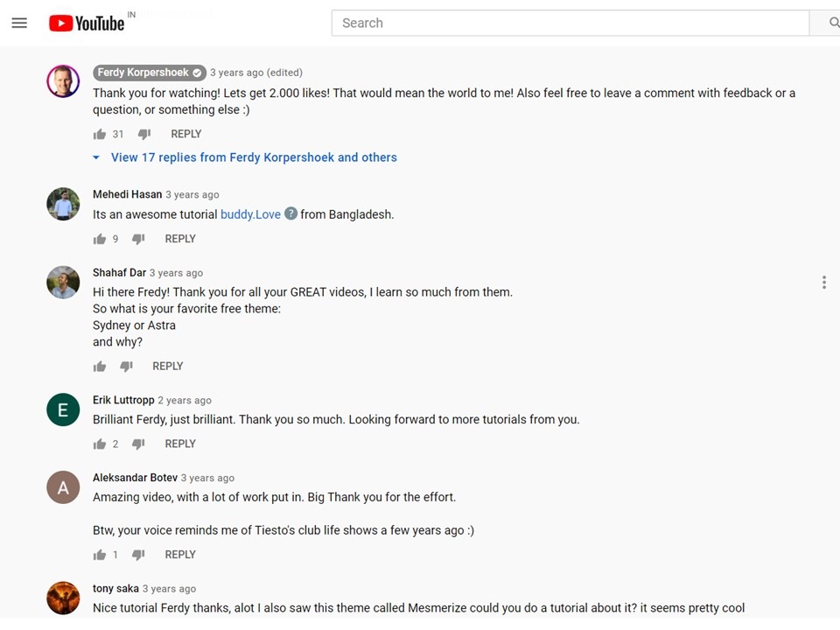Open the hamburger guide menu
Screen dimensions: 840x630
[x=19, y=23]
